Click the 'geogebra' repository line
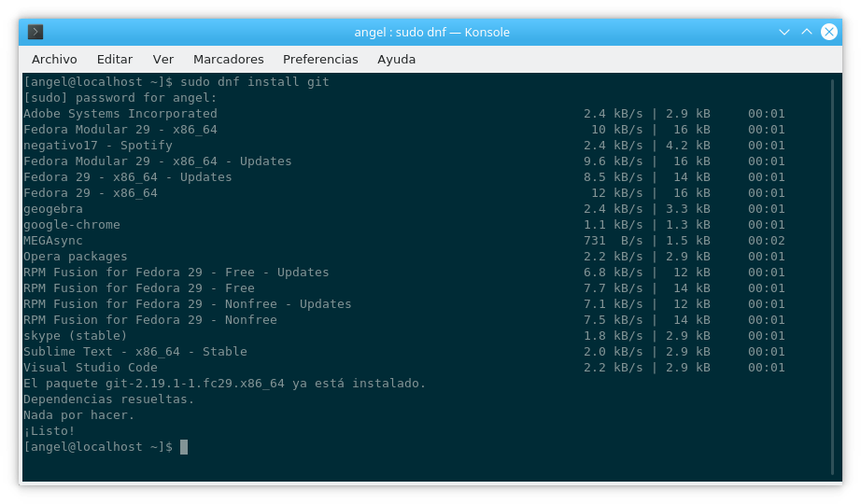Screen dimensions: 861x504 click(x=53, y=209)
